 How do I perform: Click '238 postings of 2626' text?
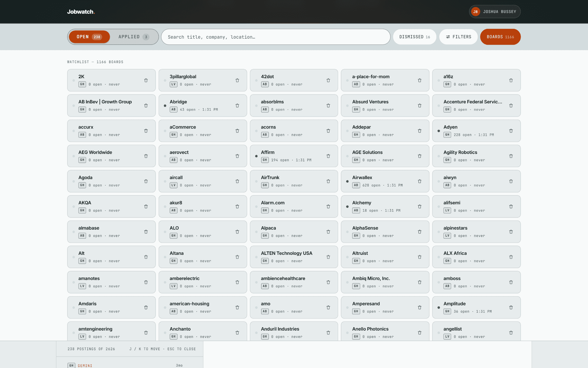point(91,349)
